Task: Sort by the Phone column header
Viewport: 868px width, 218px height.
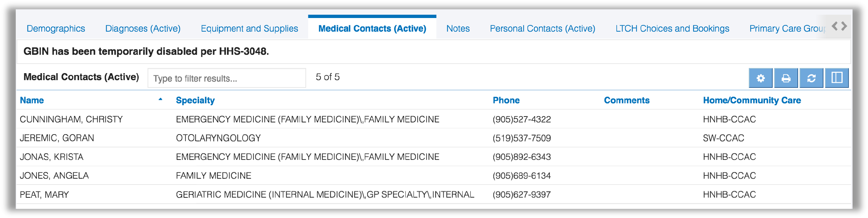Action: [x=506, y=100]
